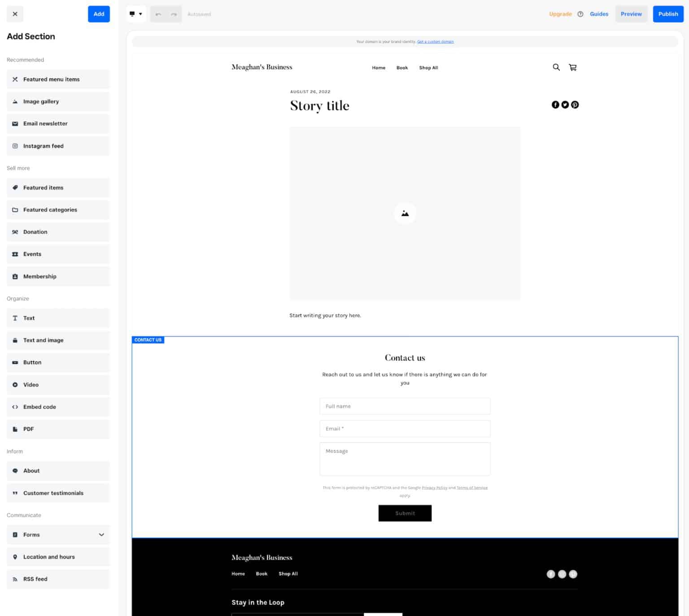689x616 pixels.
Task: Share the story on Facebook
Action: click(x=555, y=105)
